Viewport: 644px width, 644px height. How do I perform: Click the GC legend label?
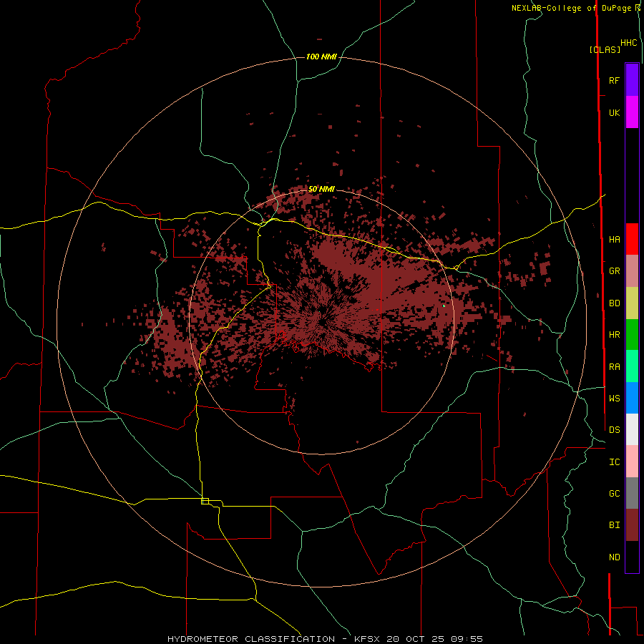pyautogui.click(x=614, y=494)
